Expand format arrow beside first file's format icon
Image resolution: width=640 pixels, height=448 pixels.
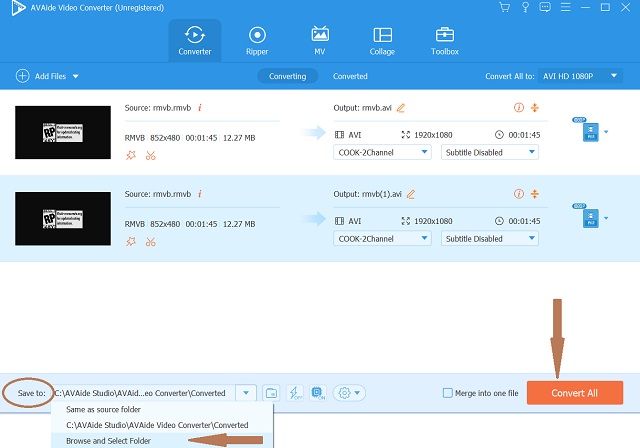point(606,132)
